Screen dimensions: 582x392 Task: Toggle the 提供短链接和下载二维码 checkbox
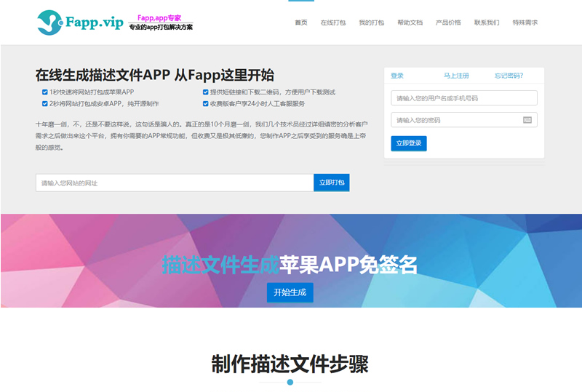pos(205,92)
